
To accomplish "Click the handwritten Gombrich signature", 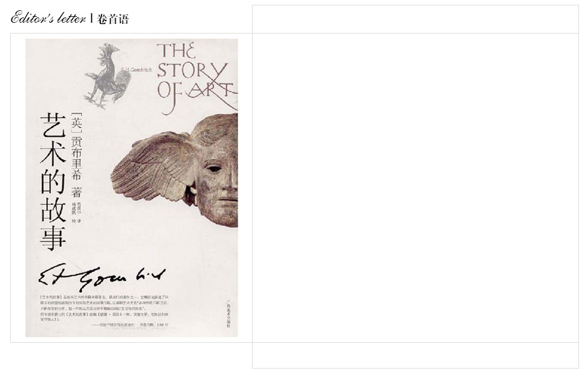I will coord(102,277).
